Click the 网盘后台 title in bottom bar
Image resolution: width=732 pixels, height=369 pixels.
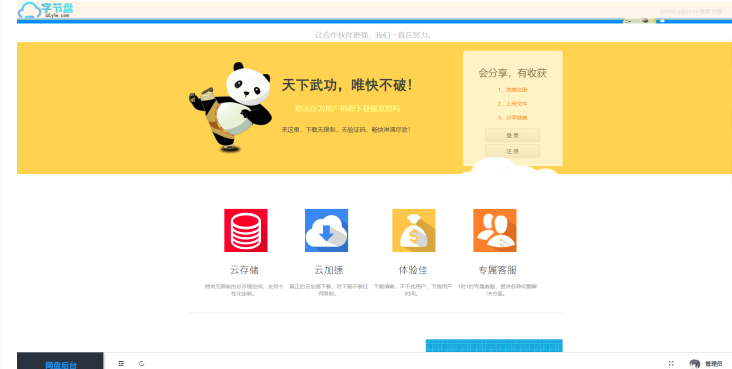[x=61, y=364]
